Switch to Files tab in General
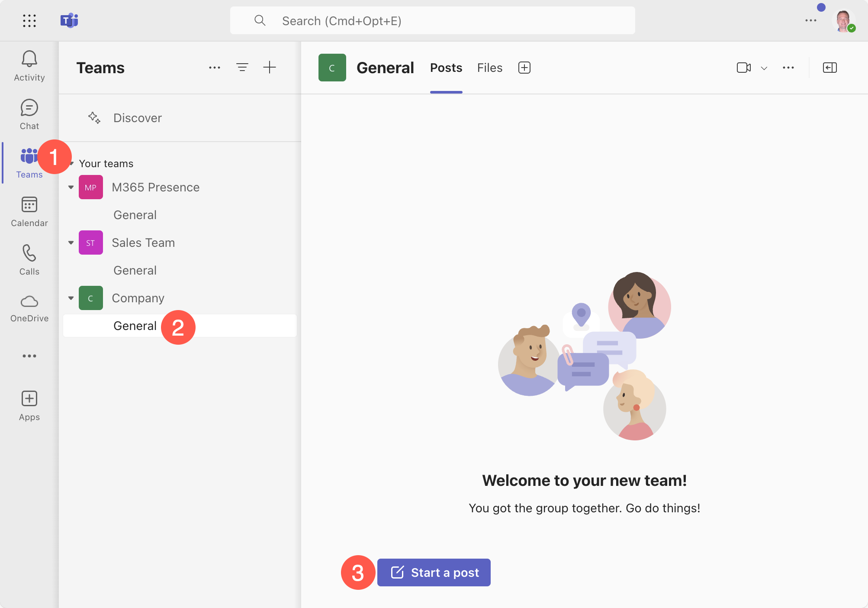This screenshot has height=608, width=868. 489,67
